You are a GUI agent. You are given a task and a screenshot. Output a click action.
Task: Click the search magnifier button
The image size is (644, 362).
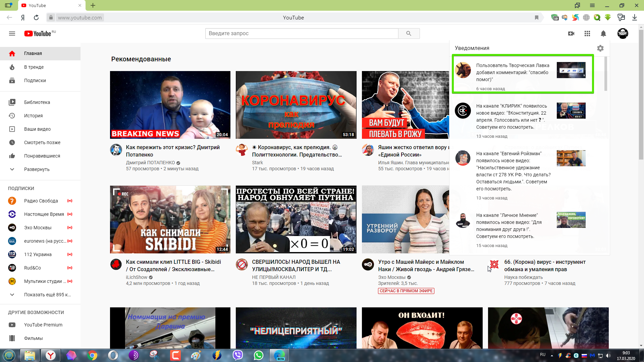click(409, 34)
